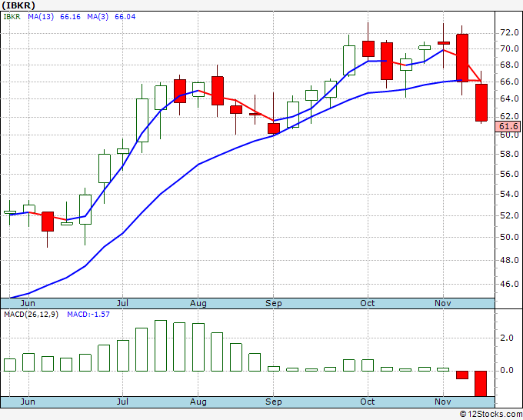Select the largest red MACD histogram bar

[x=481, y=384]
